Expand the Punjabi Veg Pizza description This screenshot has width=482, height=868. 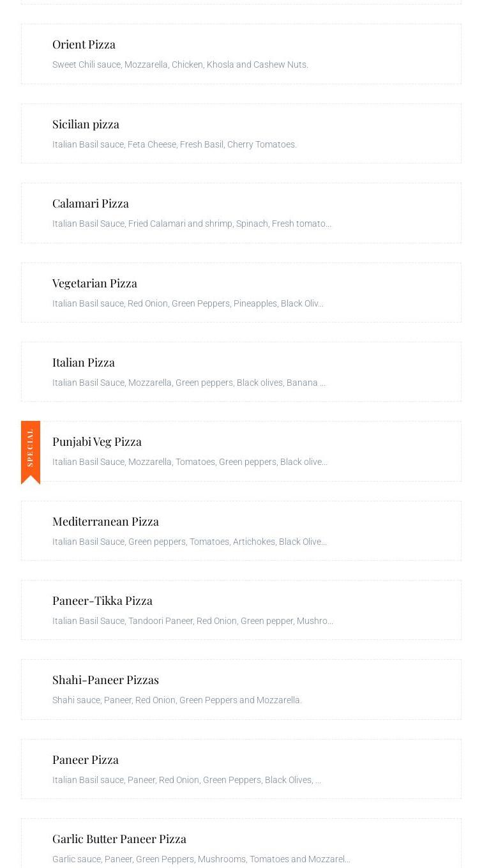pos(190,462)
